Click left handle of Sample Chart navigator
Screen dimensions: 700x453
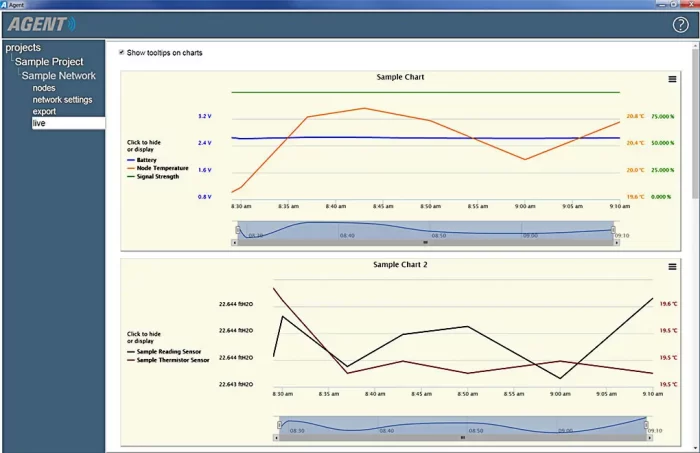237,229
